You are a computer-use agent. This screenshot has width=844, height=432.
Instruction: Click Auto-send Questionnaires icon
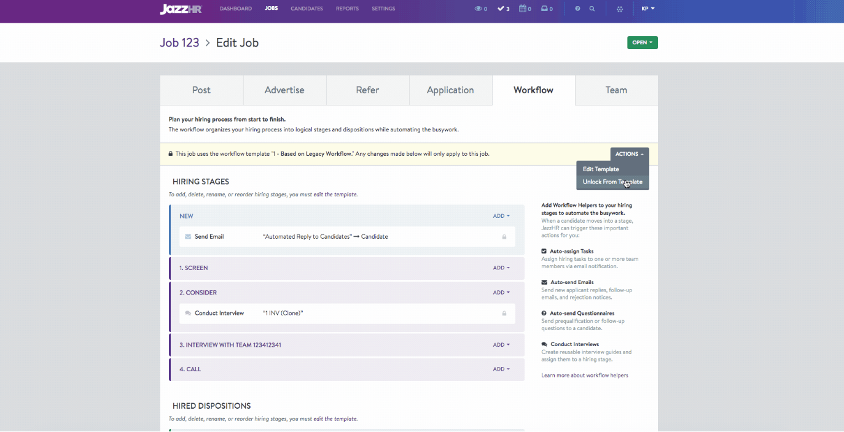pyautogui.click(x=544, y=313)
